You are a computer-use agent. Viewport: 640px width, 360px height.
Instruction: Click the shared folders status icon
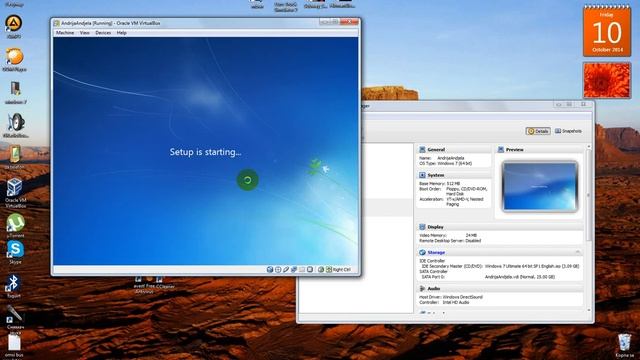(302, 269)
